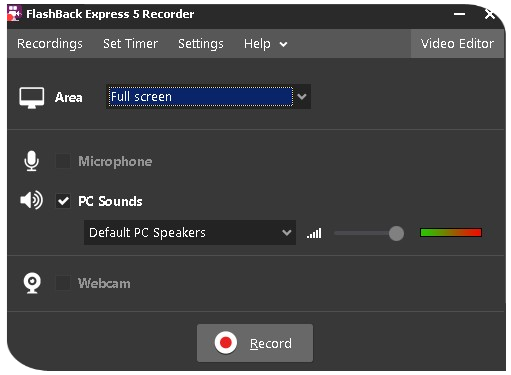Enable the Webcam checkbox
Screen dimensions: 511x375
(x=63, y=283)
